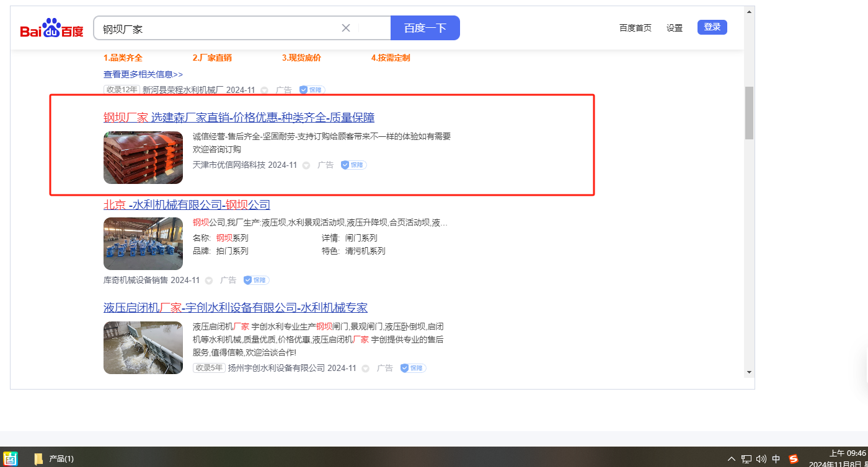Show hidden system tray icons

click(732, 459)
